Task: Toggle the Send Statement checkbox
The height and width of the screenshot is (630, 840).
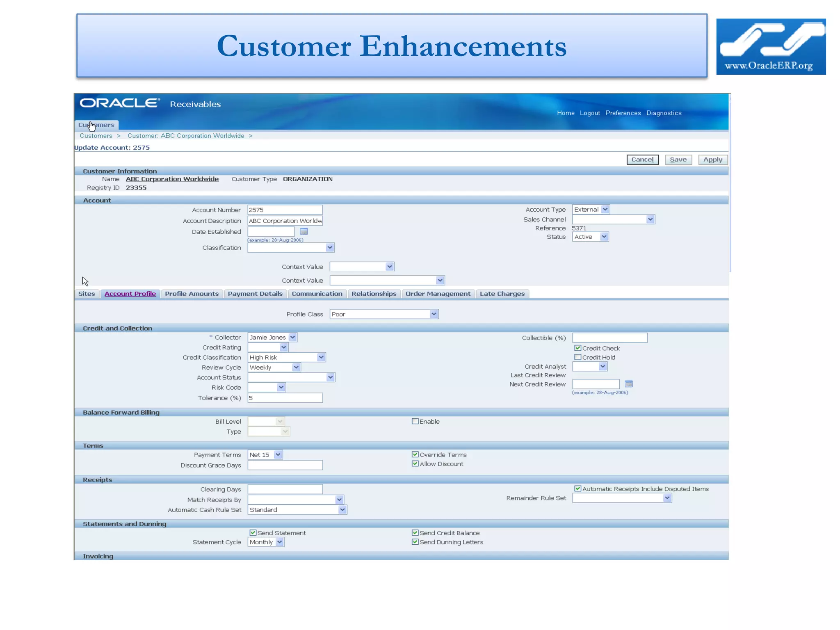Action: coord(253,533)
